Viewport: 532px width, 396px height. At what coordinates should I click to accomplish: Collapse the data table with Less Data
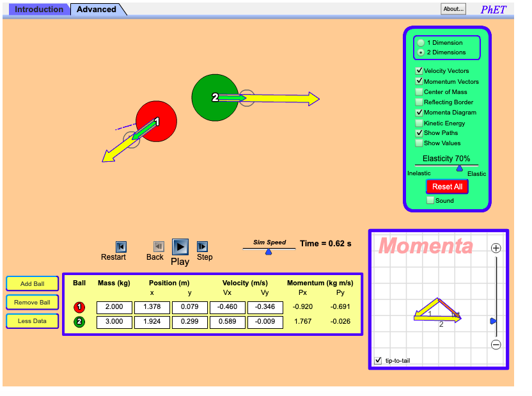pos(32,321)
